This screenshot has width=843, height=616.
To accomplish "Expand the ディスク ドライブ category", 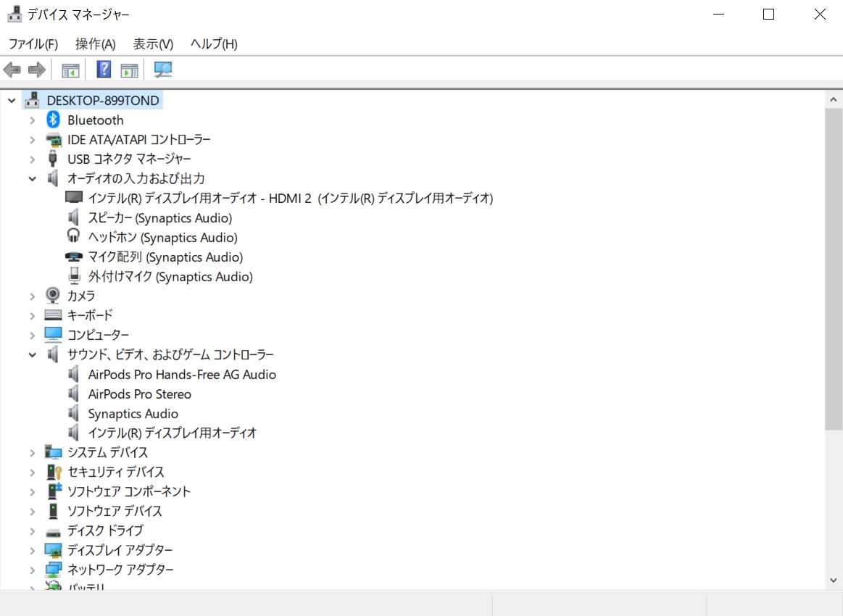I will click(x=33, y=531).
